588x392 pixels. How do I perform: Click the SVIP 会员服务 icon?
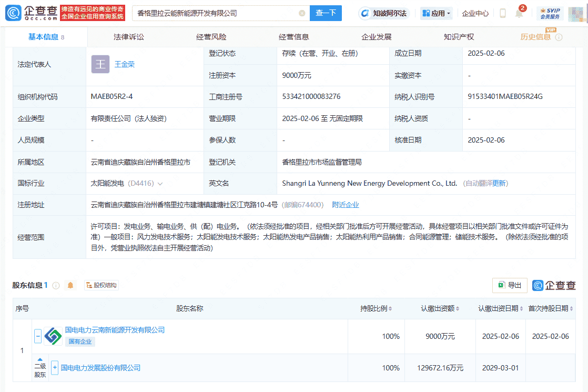pyautogui.click(x=550, y=13)
